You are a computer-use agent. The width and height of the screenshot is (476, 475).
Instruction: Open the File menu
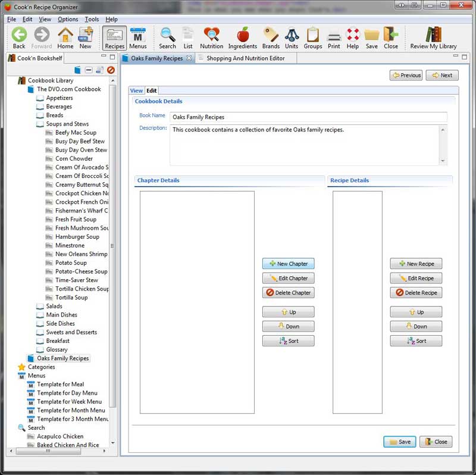pos(11,19)
